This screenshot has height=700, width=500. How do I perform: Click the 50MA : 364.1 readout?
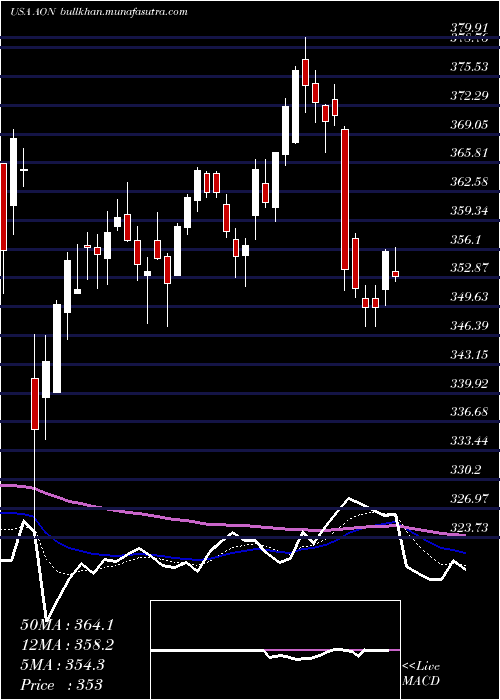click(x=67, y=625)
